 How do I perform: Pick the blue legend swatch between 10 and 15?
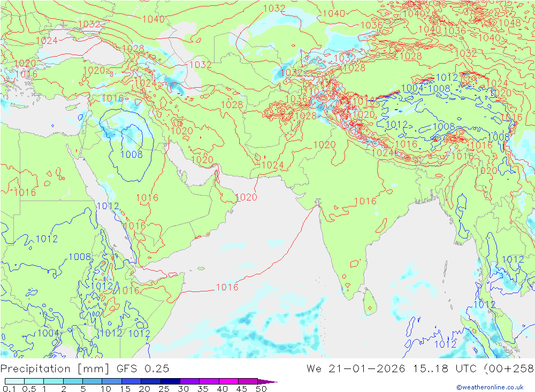click(x=112, y=381)
